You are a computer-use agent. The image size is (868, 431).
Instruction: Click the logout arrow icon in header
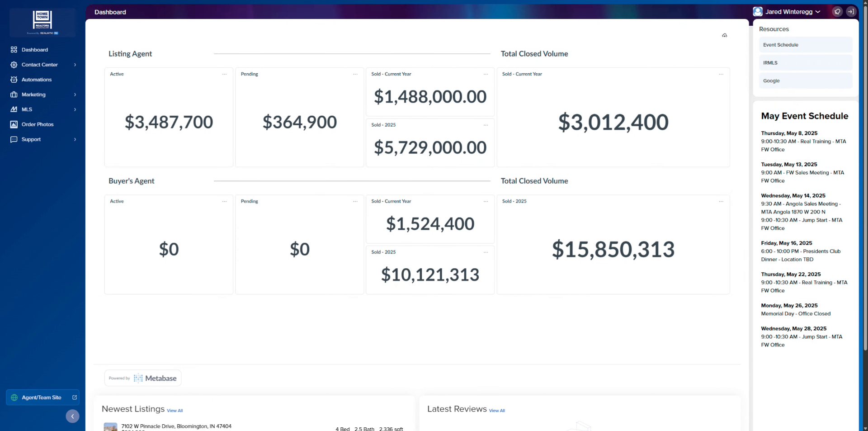(x=851, y=12)
